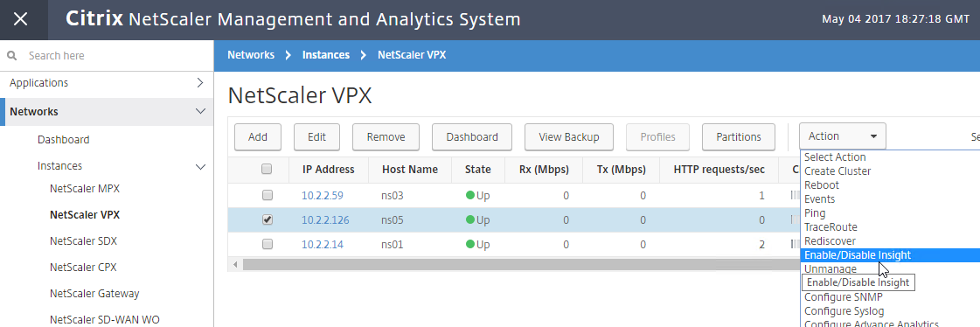The width and height of the screenshot is (980, 327).
Task: Click green Up status dot for ns03
Action: [470, 196]
